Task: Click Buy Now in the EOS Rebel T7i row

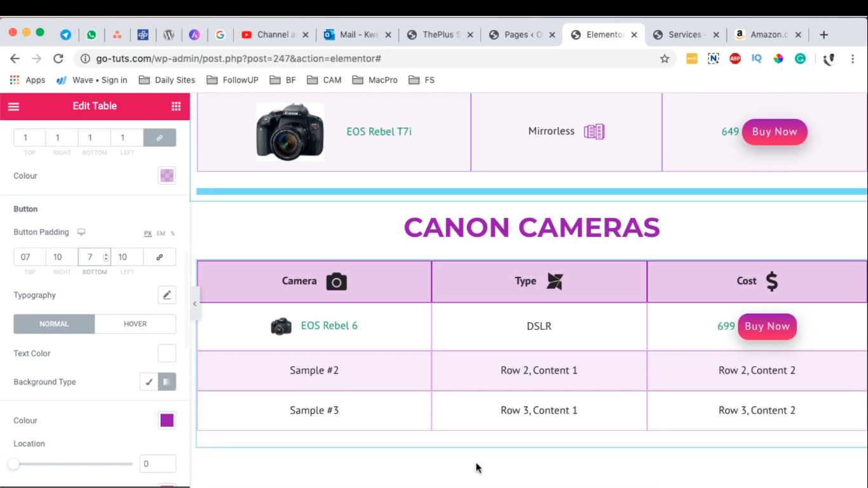Action: 775,132
